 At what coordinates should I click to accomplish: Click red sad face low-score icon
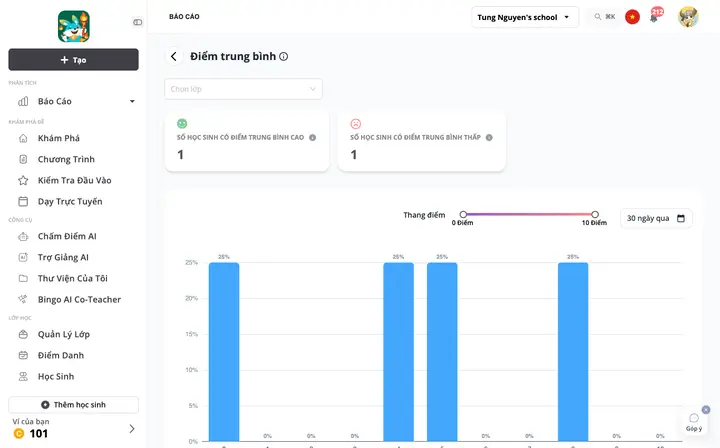356,123
